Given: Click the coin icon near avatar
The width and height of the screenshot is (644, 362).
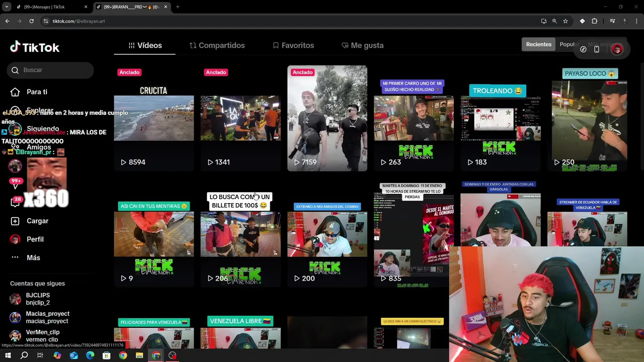Looking at the screenshot, I should tap(583, 49).
